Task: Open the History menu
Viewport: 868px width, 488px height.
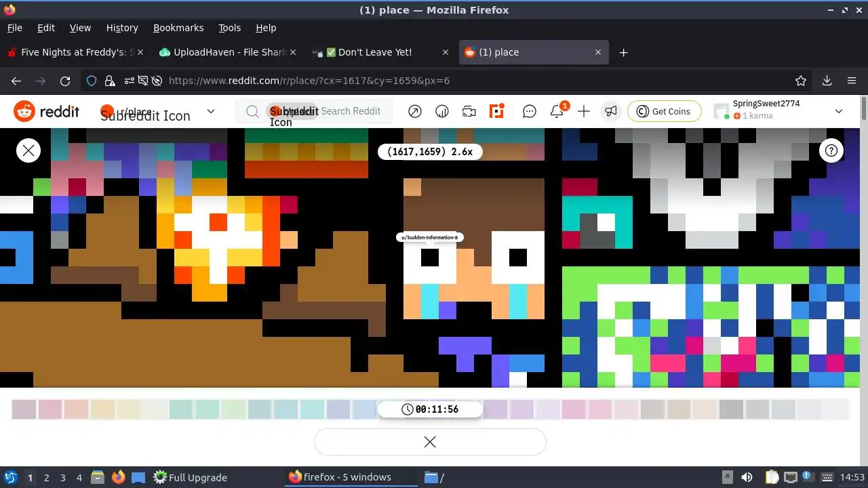Action: [x=122, y=28]
